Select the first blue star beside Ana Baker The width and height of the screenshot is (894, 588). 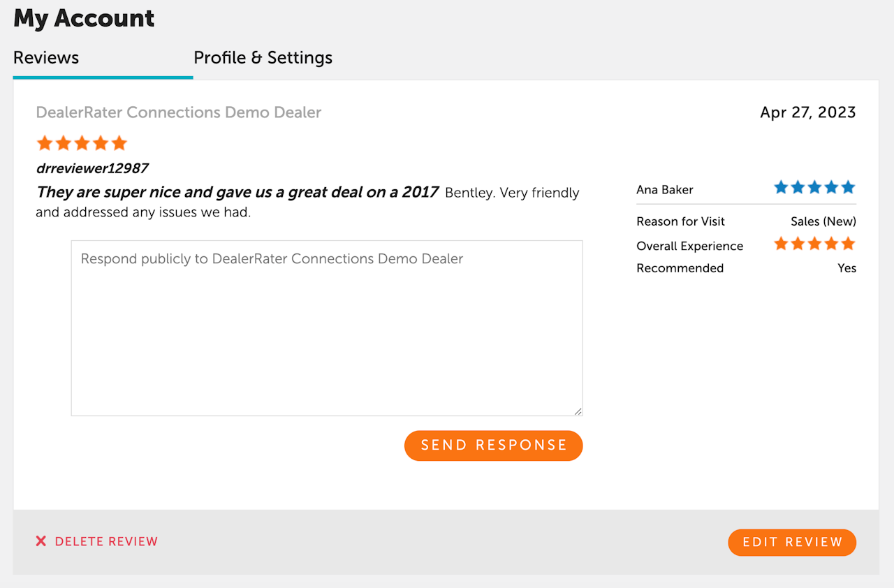coord(781,188)
